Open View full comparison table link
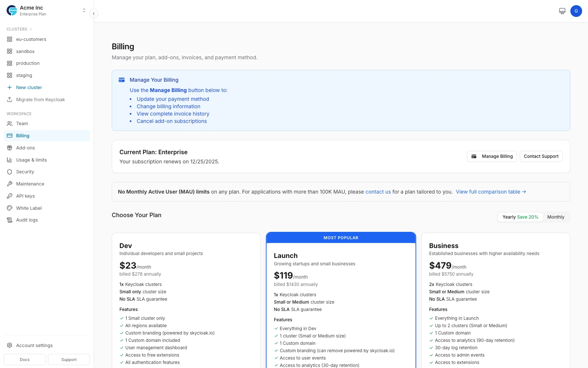 click(491, 192)
